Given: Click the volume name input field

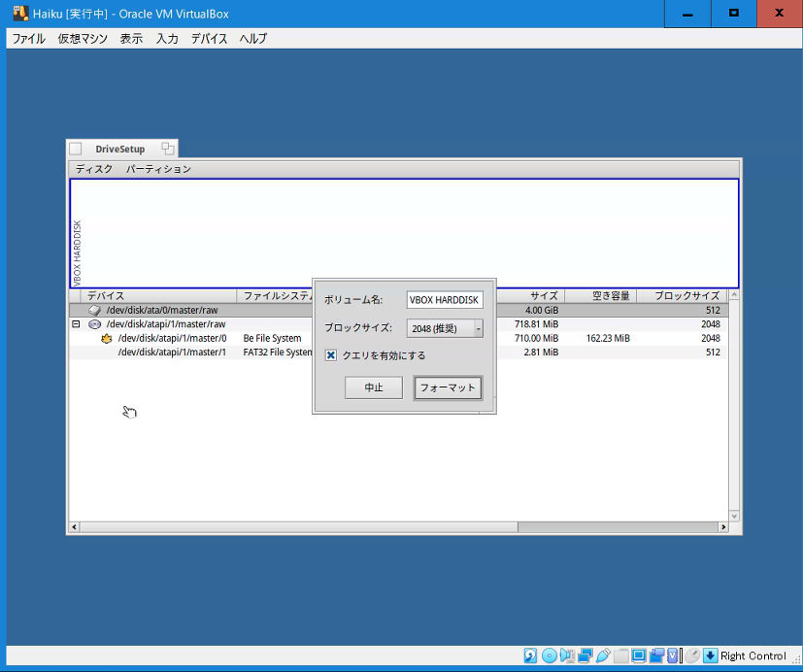Looking at the screenshot, I should tap(445, 300).
